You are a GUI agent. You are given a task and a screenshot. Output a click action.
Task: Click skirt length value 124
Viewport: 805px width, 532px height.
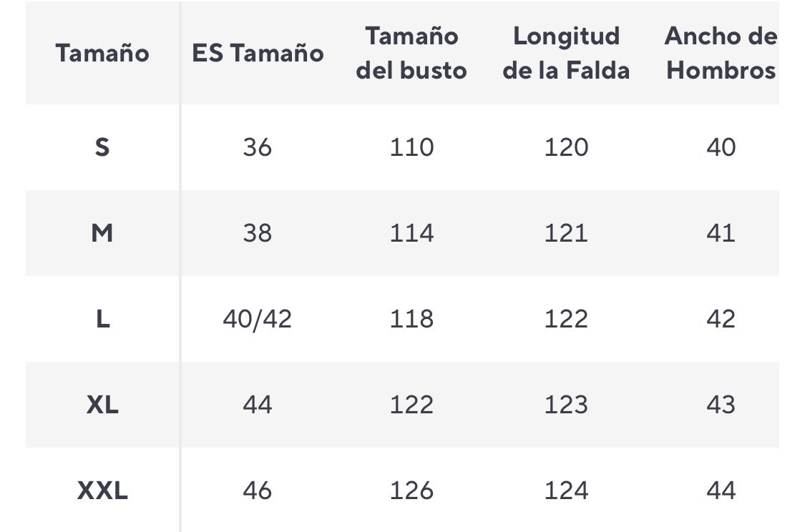click(566, 491)
